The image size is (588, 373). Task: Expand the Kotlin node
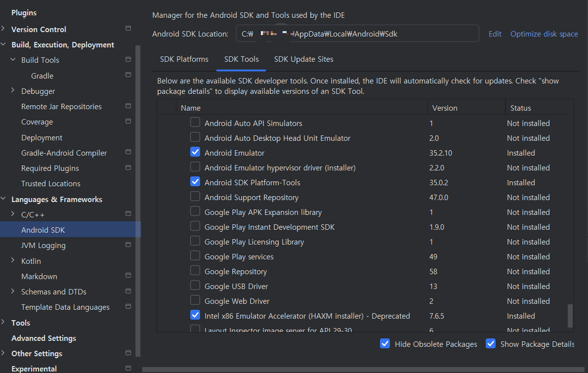pos(13,260)
